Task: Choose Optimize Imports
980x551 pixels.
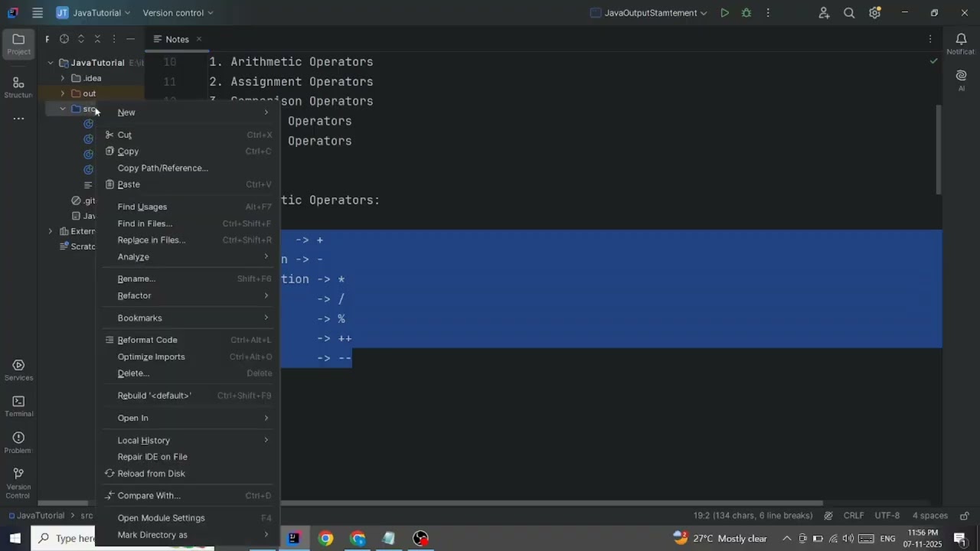Action: click(x=188, y=357)
